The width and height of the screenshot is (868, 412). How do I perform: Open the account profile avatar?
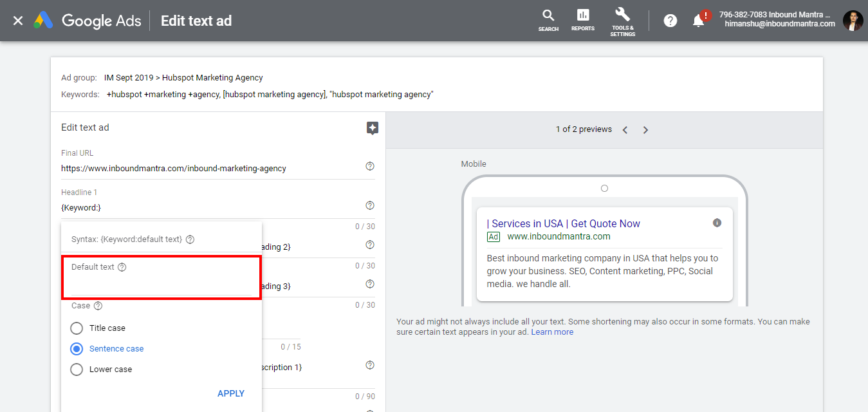point(853,21)
